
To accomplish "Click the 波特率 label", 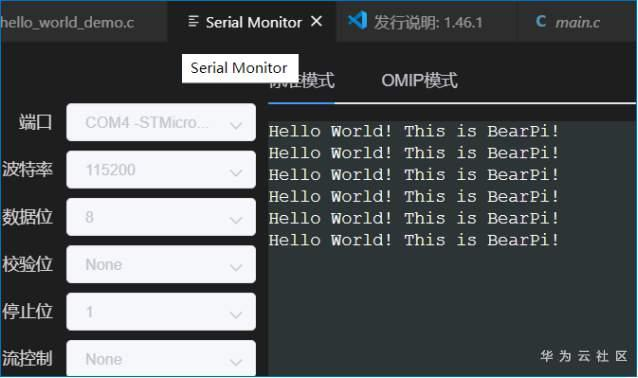I will (27, 169).
